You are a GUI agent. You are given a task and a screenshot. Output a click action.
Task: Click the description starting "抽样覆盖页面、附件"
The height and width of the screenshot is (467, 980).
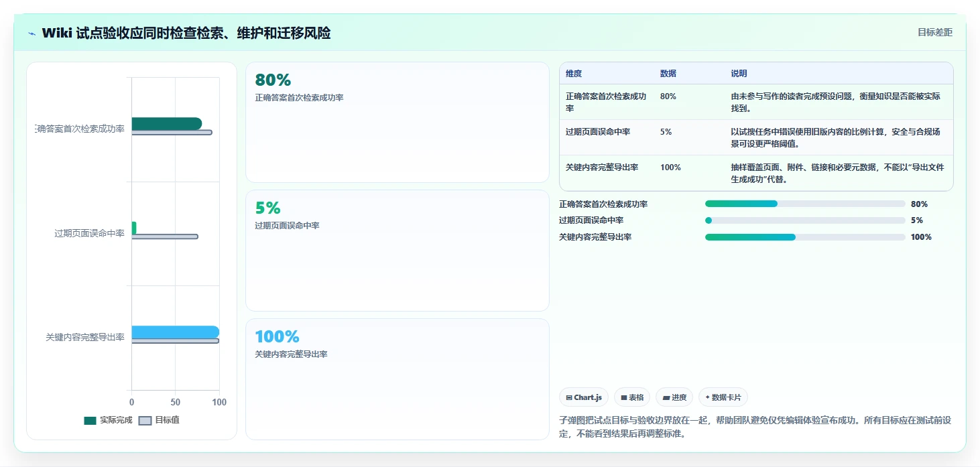click(x=837, y=173)
